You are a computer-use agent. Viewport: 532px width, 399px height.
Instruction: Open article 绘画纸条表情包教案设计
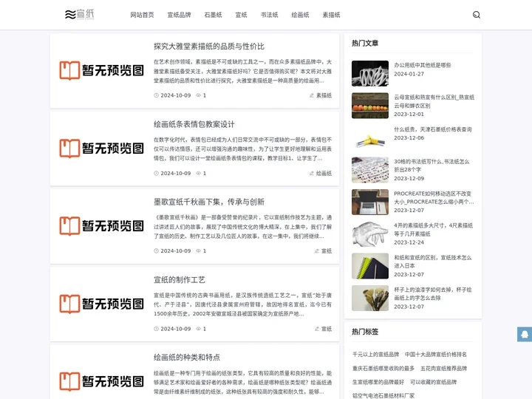coord(194,124)
